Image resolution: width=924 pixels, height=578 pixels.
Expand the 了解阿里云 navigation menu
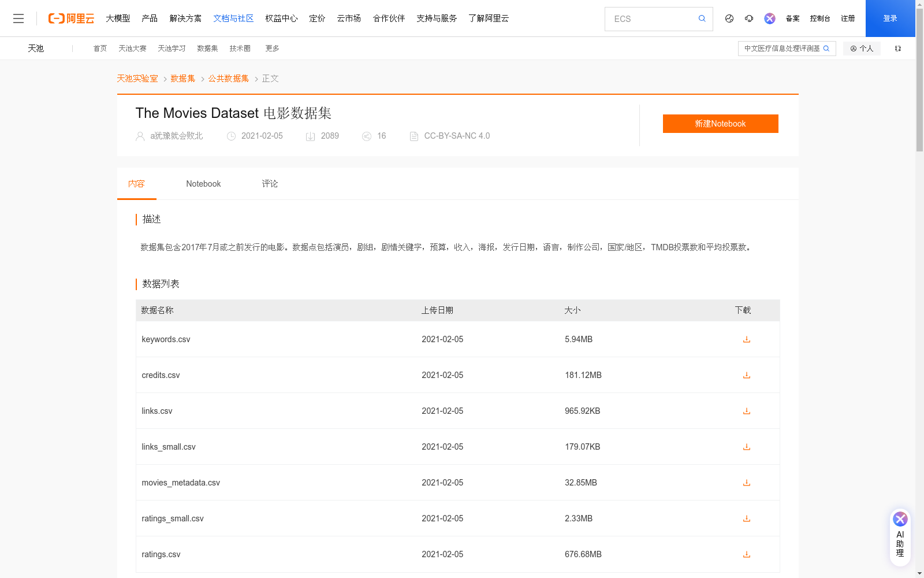click(489, 18)
